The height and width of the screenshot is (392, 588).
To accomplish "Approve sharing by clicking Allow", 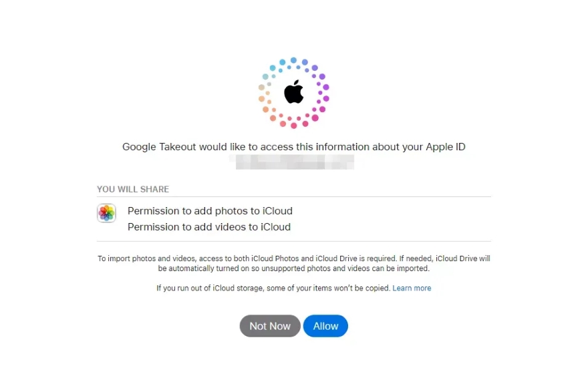I will [x=325, y=326].
